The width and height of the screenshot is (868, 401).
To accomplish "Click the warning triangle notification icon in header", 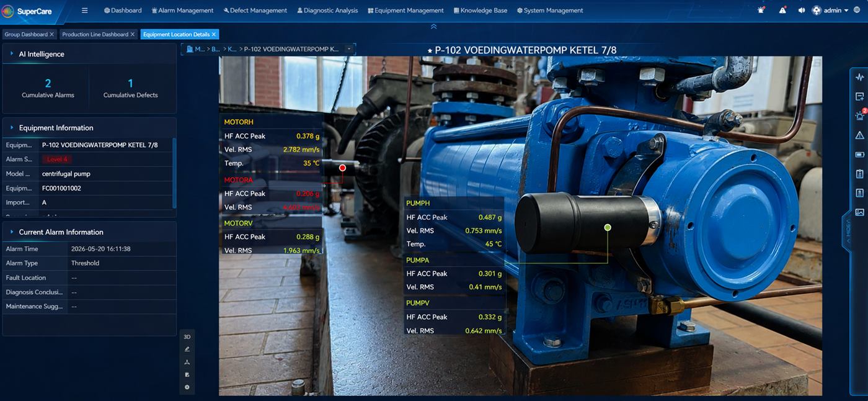I will coord(782,10).
